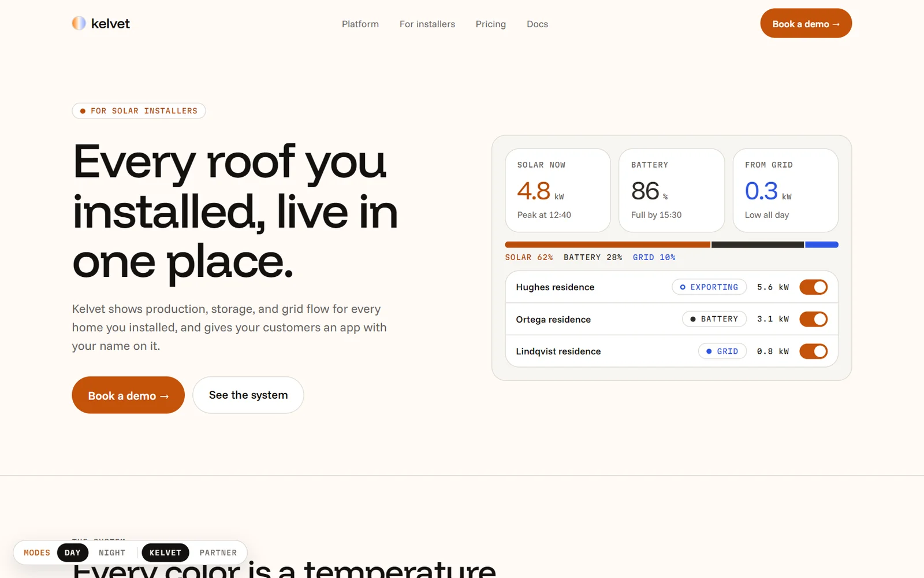The width and height of the screenshot is (924, 578).
Task: Click the kelvet wordmark text
Action: [110, 24]
